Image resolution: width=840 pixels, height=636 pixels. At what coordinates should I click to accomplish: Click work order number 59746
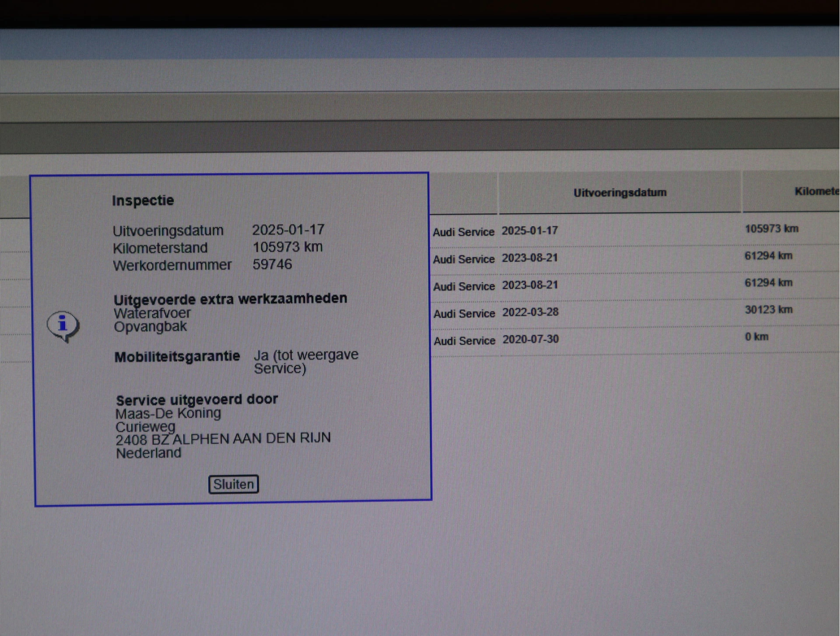(272, 264)
